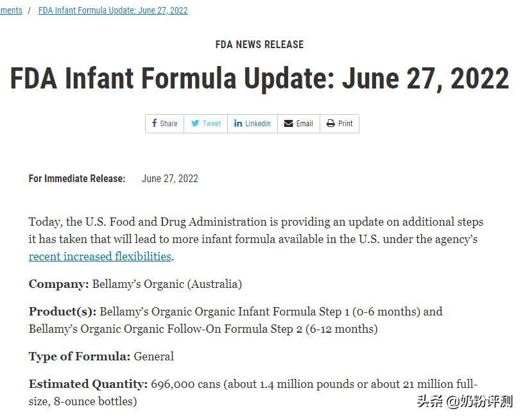Click the breadcrumb slash separator
Viewport: 525px width, 420px height.
pyautogui.click(x=30, y=10)
